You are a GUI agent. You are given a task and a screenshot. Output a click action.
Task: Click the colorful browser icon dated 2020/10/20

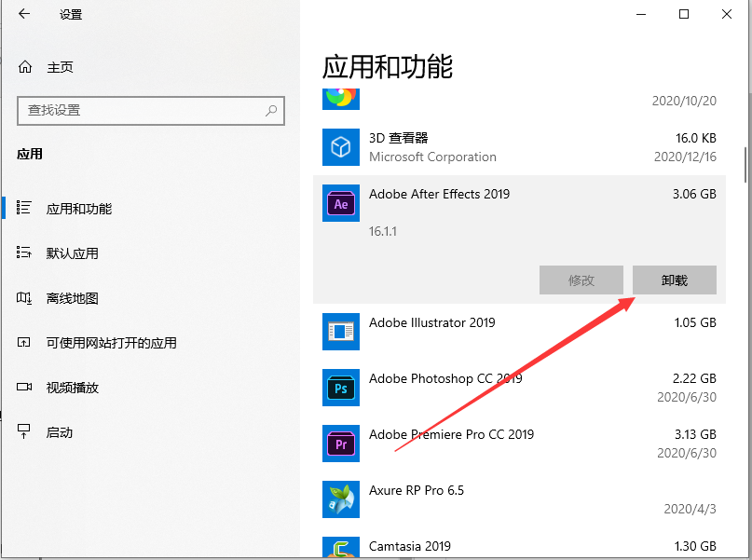click(x=340, y=99)
